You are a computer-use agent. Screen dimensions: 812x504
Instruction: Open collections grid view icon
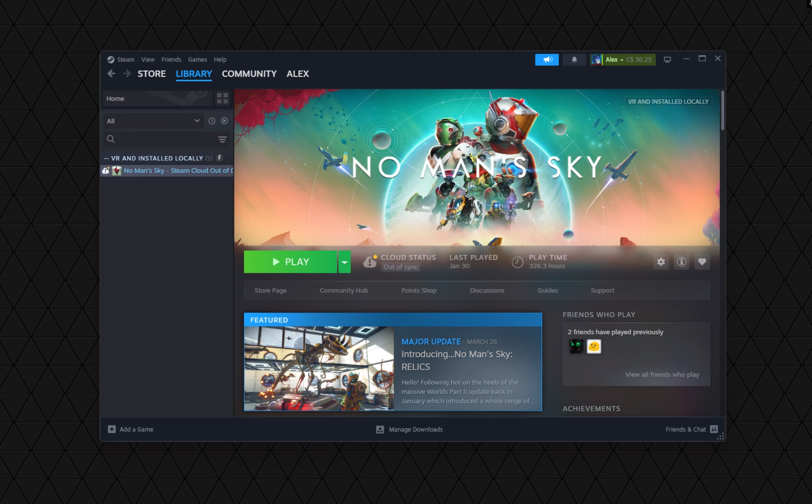click(x=222, y=98)
